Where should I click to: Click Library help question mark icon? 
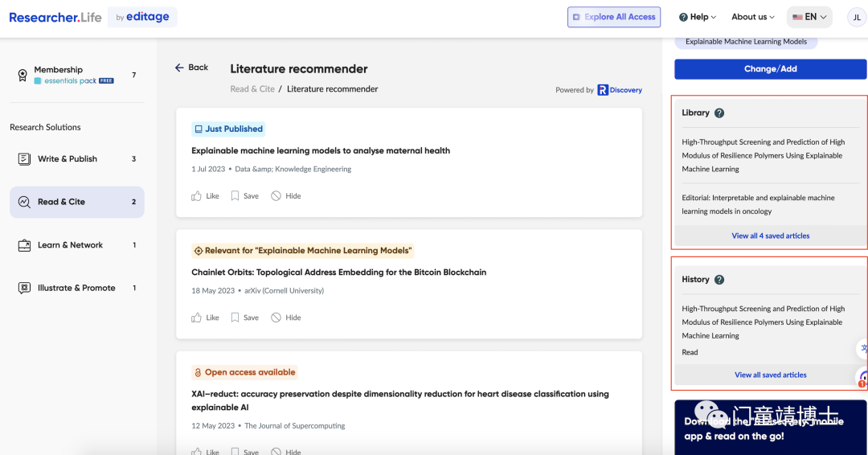(x=719, y=113)
